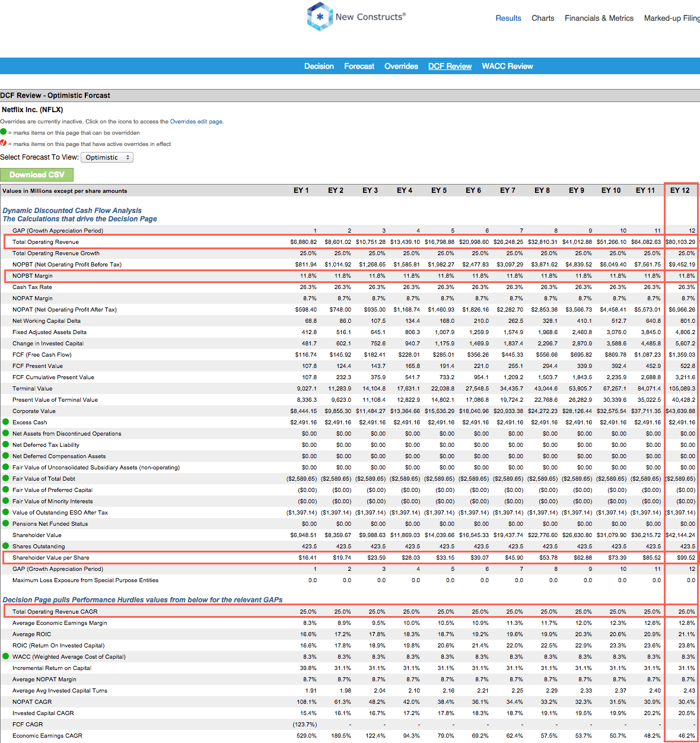This screenshot has height=743, width=700.
Task: Click override dot for Fair Value of Preferred Capital
Action: pos(6,490)
